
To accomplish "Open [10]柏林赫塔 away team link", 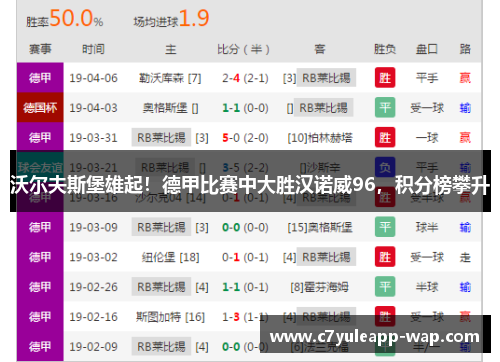I will (x=320, y=138).
